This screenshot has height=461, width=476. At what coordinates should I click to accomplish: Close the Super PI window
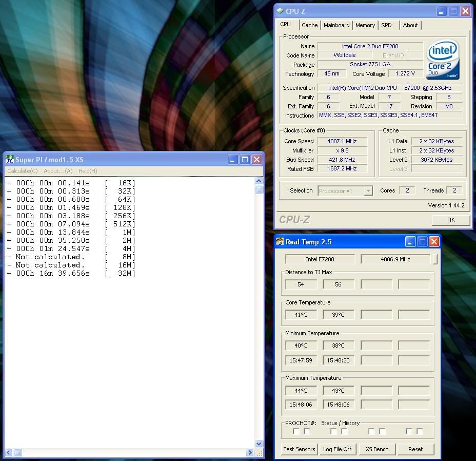tap(257, 159)
